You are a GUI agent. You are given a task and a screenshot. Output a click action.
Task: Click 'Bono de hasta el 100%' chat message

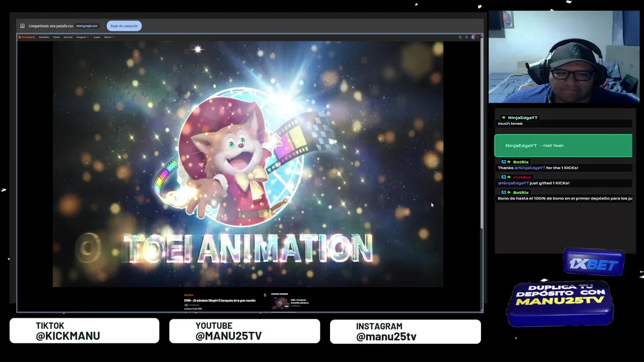pyautogui.click(x=565, y=198)
